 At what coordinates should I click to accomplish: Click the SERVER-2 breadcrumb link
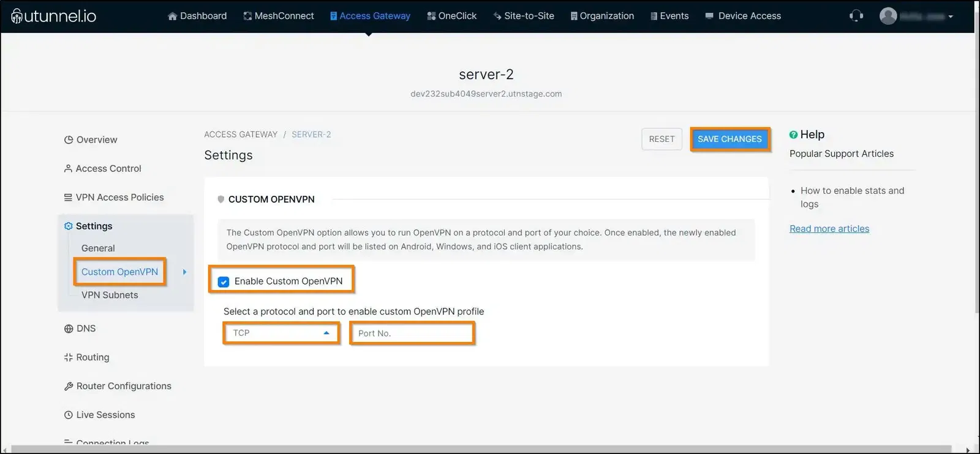coord(311,135)
